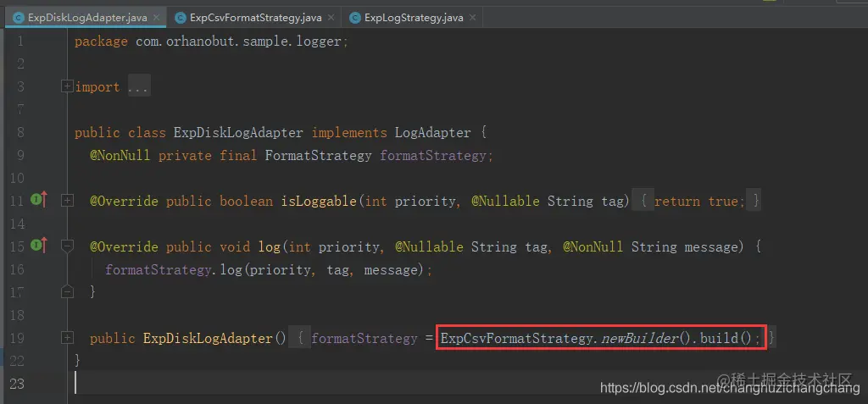Click line number 23 in the gutter
The height and width of the screenshot is (404, 868).
coord(17,384)
